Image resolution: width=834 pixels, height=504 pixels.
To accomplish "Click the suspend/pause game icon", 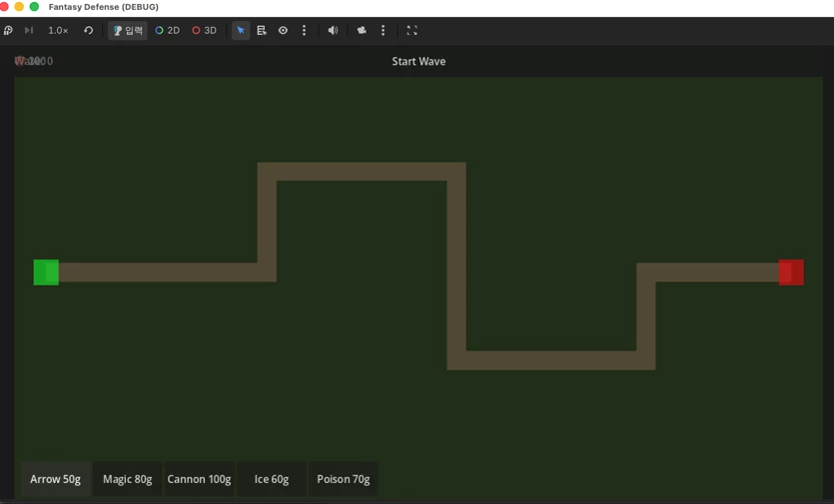I will 8,30.
